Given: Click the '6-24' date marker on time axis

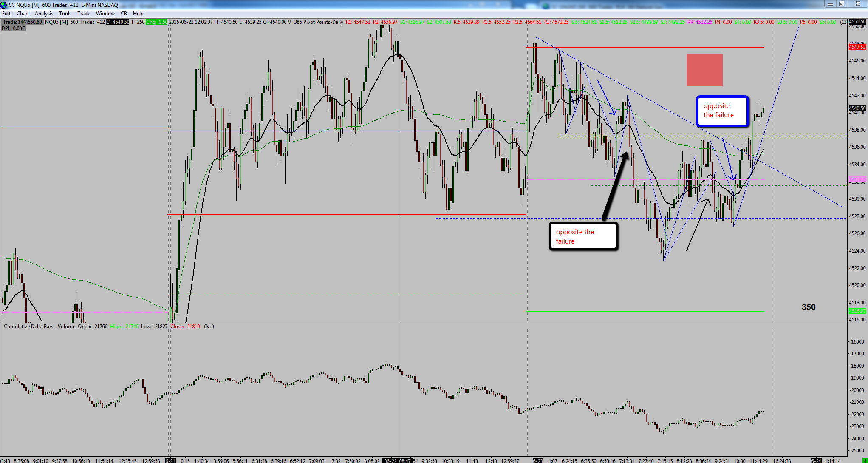Looking at the screenshot, I should pos(816,460).
